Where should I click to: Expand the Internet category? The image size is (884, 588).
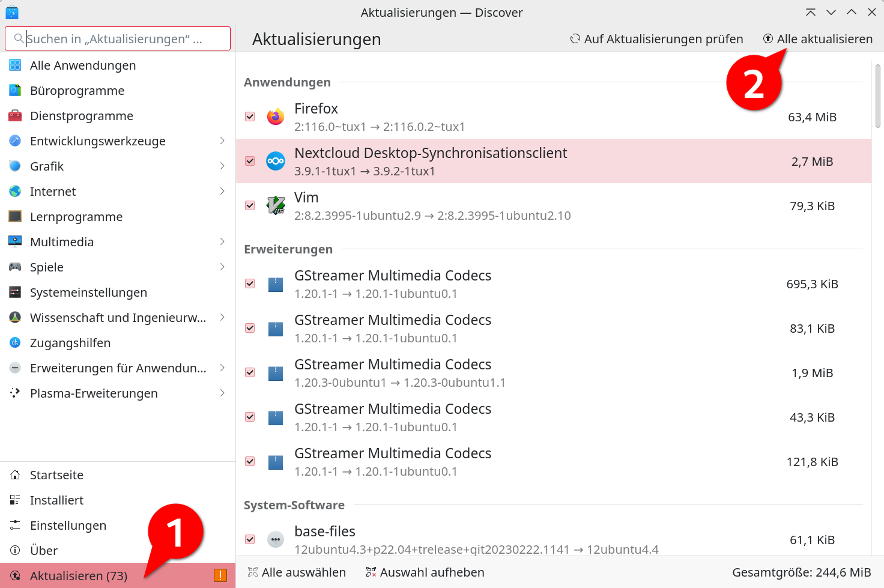pyautogui.click(x=223, y=191)
